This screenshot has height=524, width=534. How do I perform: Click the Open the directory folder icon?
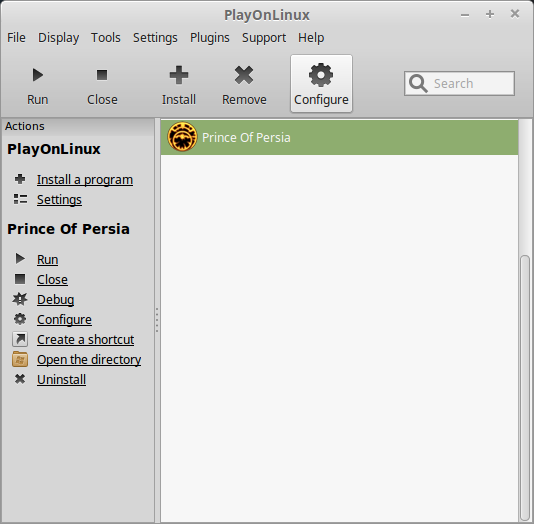(x=20, y=360)
